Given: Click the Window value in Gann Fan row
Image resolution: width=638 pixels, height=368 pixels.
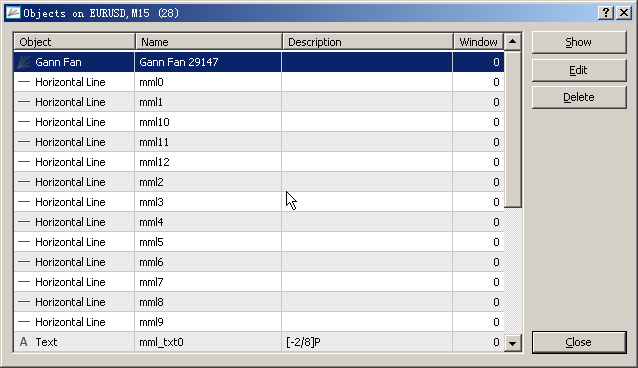Looking at the screenshot, I should click(496, 62).
